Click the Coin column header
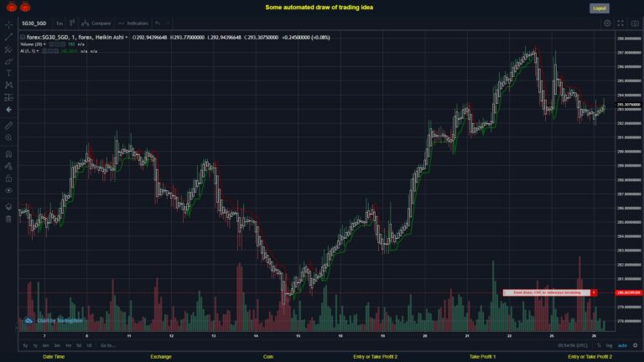 click(x=268, y=357)
